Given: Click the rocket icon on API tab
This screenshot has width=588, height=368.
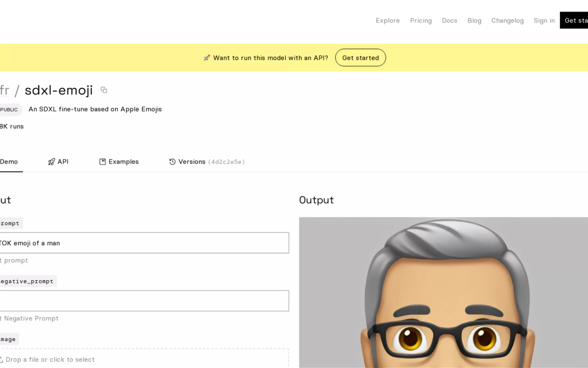Looking at the screenshot, I should [51, 162].
